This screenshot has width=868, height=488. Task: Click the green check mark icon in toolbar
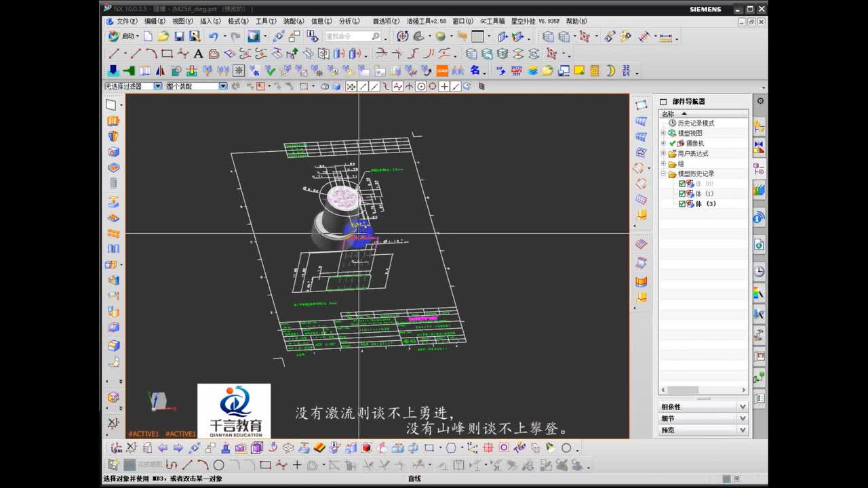270,70
